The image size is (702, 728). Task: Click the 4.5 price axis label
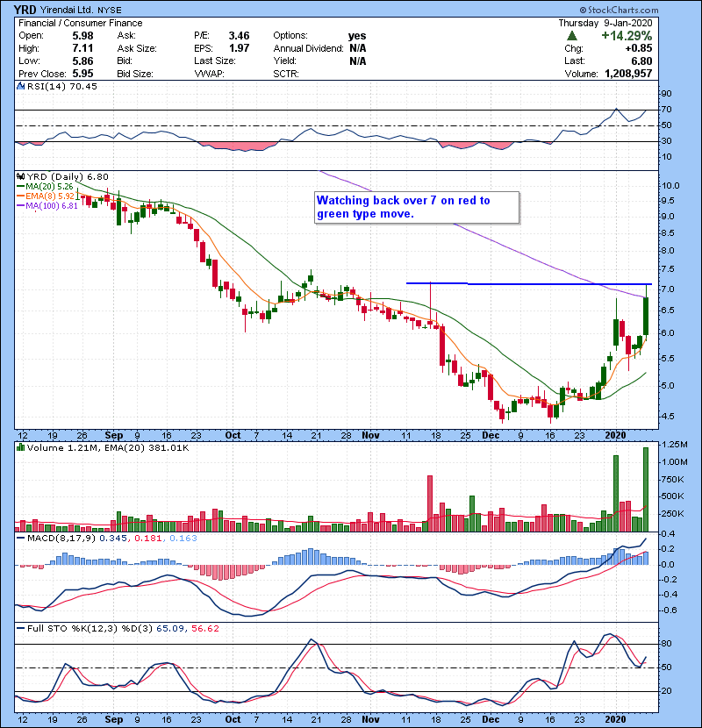point(668,417)
